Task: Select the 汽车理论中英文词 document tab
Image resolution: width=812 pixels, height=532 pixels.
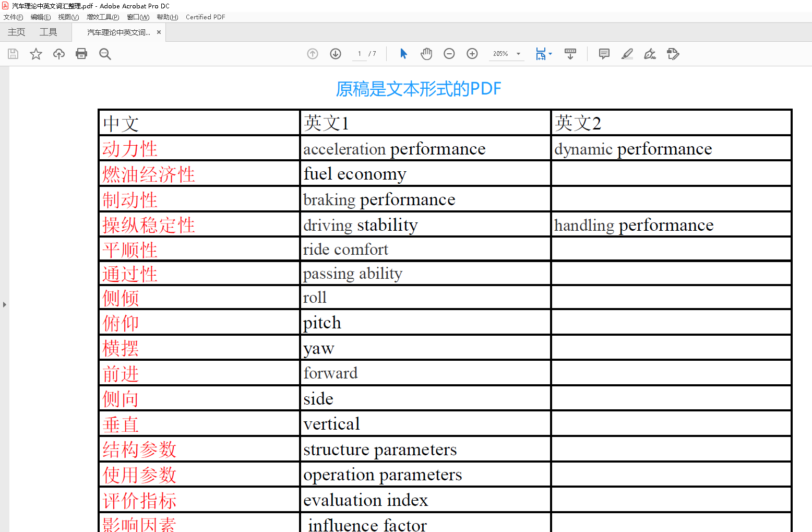Action: tap(118, 32)
